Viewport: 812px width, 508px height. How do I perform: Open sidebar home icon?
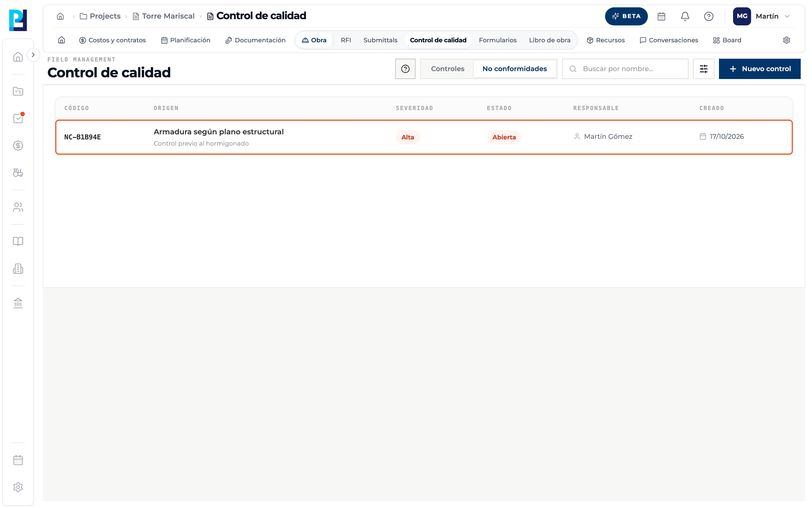pos(18,57)
